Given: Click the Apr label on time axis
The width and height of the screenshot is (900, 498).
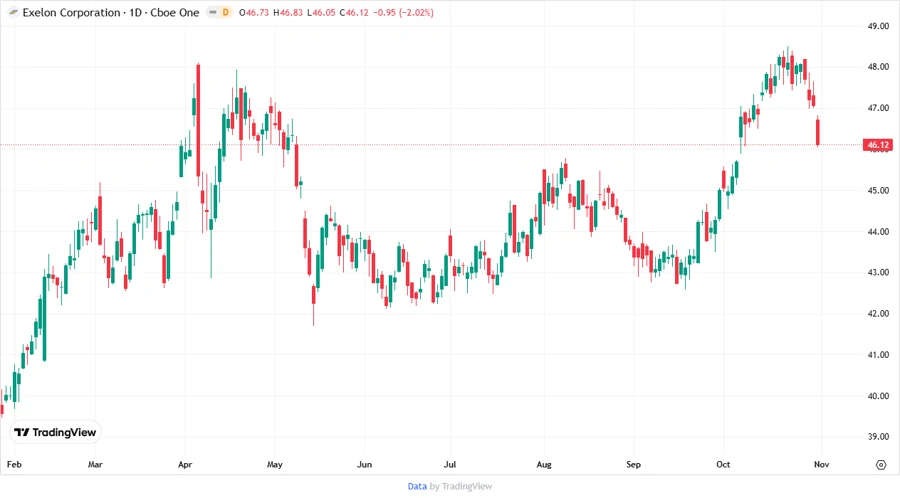Looking at the screenshot, I should tap(185, 464).
